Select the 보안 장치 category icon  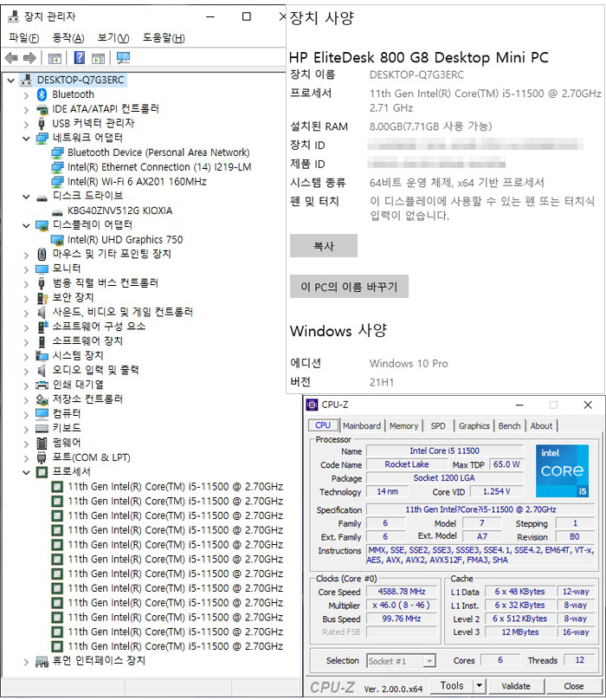point(42,298)
